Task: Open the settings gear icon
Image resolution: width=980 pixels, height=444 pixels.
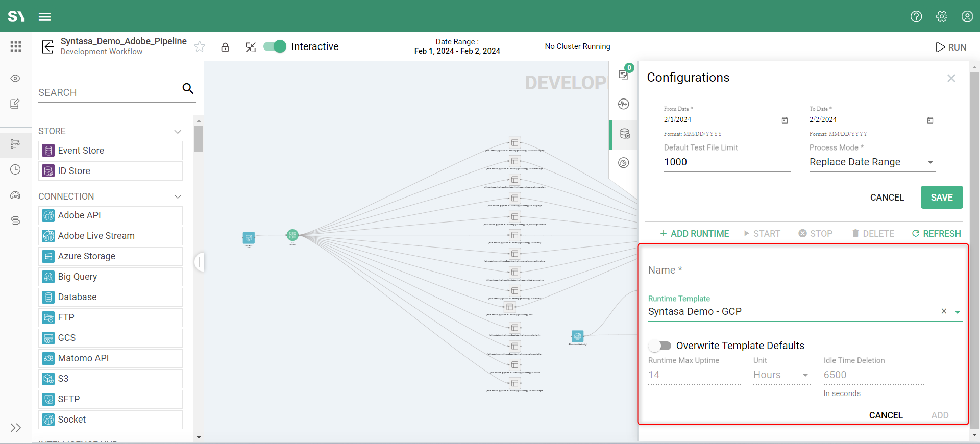Action: point(942,16)
